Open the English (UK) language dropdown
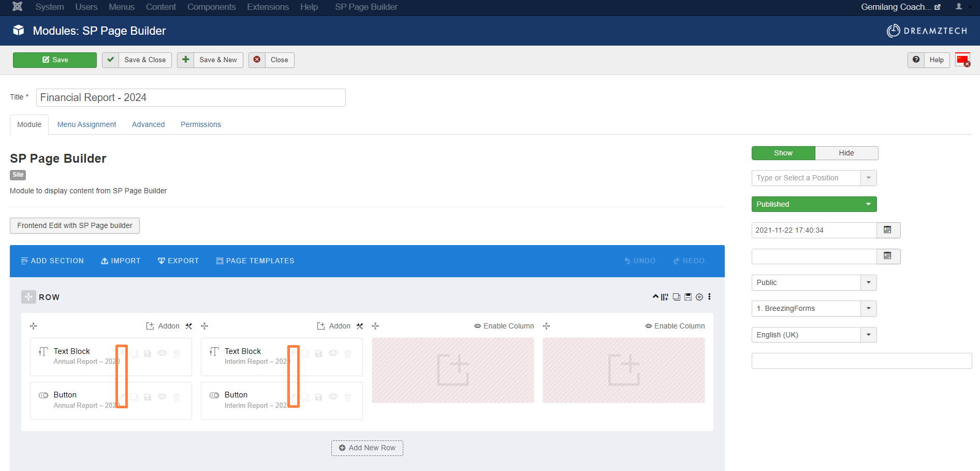 (x=814, y=335)
